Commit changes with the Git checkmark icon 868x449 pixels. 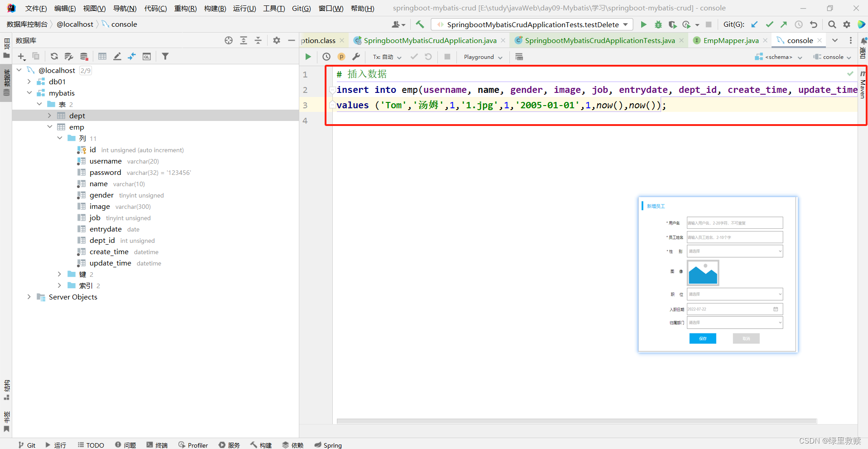click(x=770, y=24)
